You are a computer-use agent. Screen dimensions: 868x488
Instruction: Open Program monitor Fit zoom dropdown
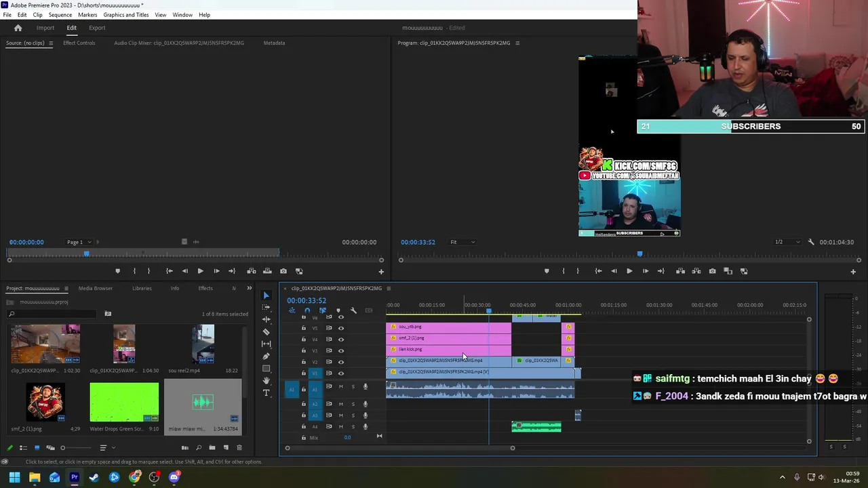click(462, 242)
